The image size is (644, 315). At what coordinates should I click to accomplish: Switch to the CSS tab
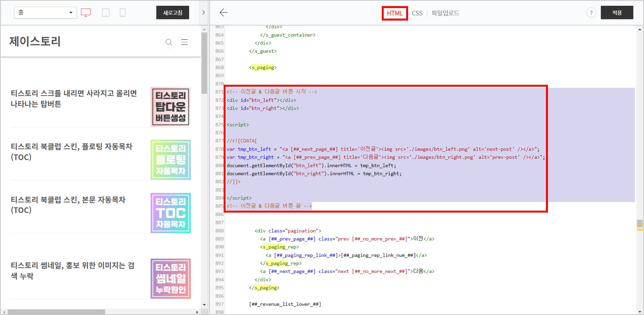(417, 13)
